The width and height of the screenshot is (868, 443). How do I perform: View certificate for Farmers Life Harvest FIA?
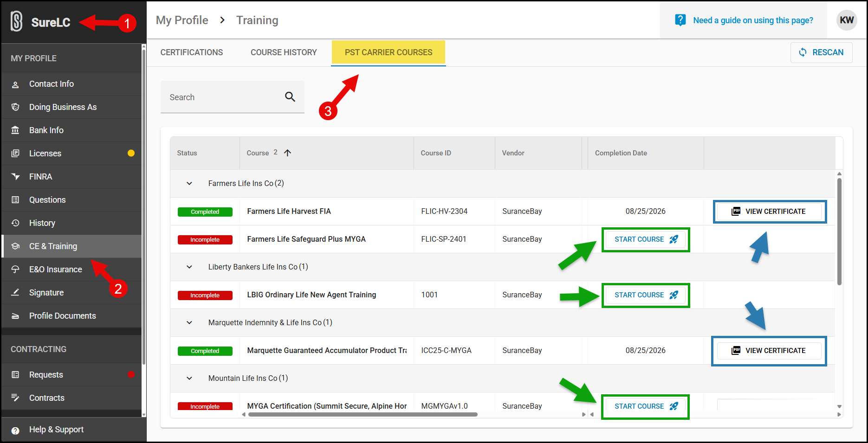(770, 212)
